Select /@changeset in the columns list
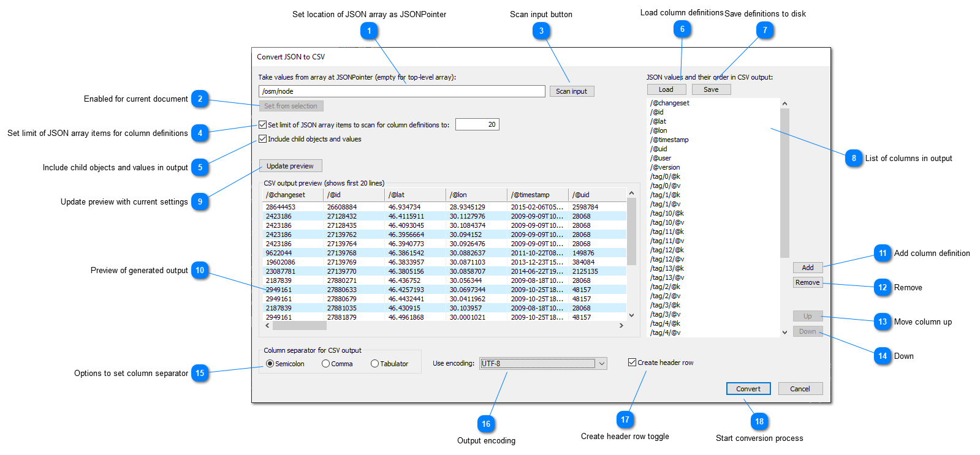This screenshot has width=980, height=455. (x=670, y=103)
